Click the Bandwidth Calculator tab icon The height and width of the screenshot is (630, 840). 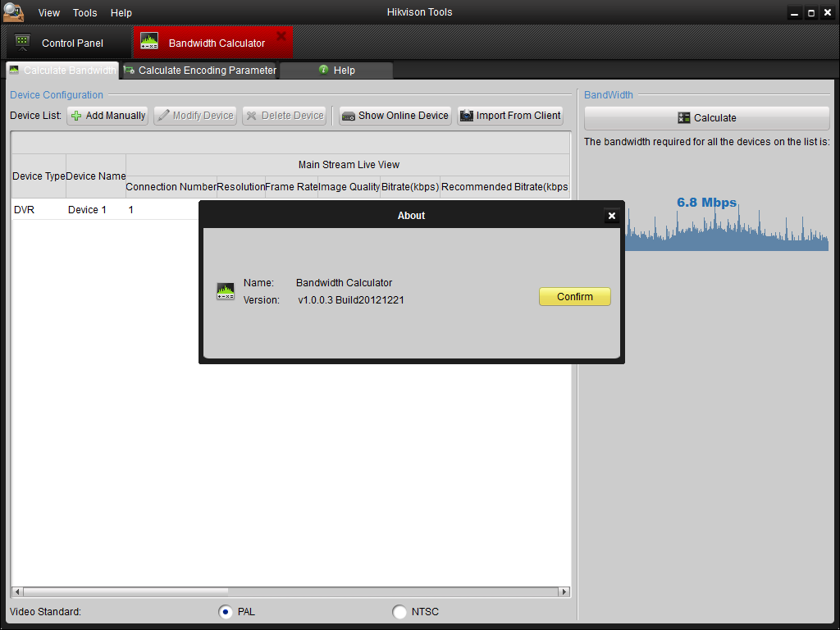[x=149, y=42]
